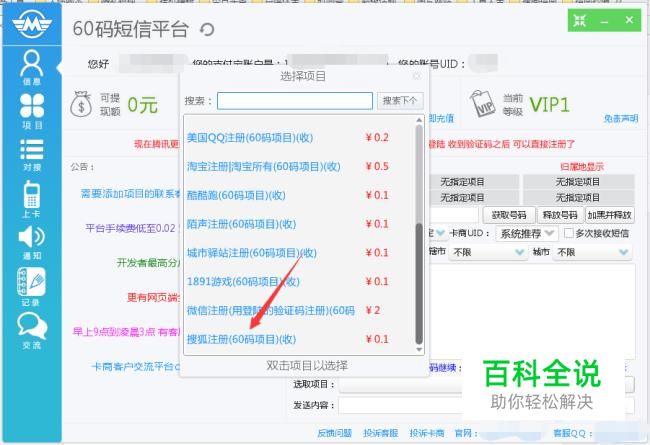Open the 项目 projects sidebar icon
650x445 pixels.
coord(32,111)
